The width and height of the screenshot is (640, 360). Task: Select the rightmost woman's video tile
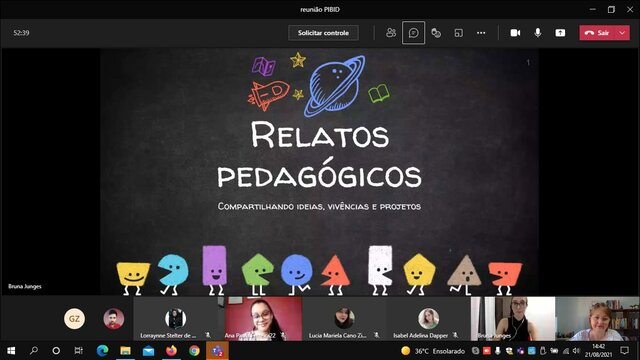tap(598, 319)
